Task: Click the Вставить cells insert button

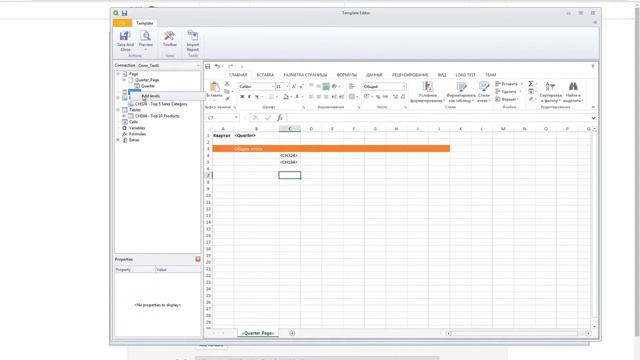Action: (x=509, y=84)
